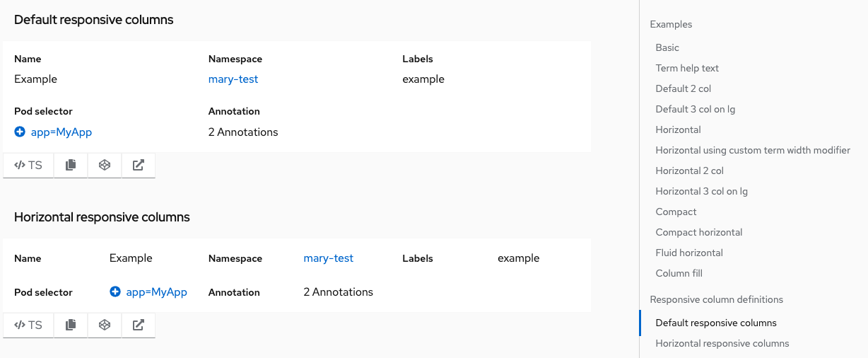The height and width of the screenshot is (358, 868).
Task: Open Default responsive columns example in CodeSandbox
Action: coord(105,166)
